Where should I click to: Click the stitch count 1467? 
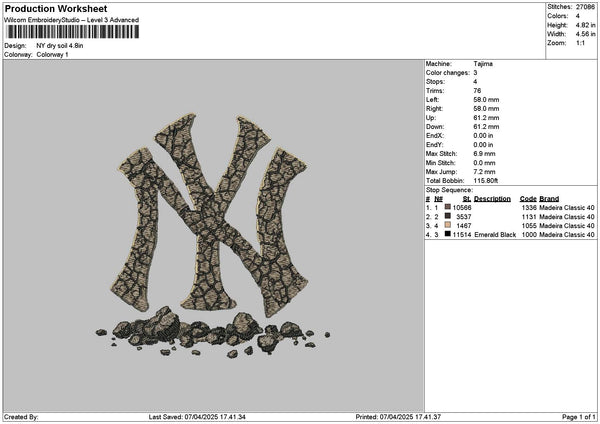click(464, 226)
